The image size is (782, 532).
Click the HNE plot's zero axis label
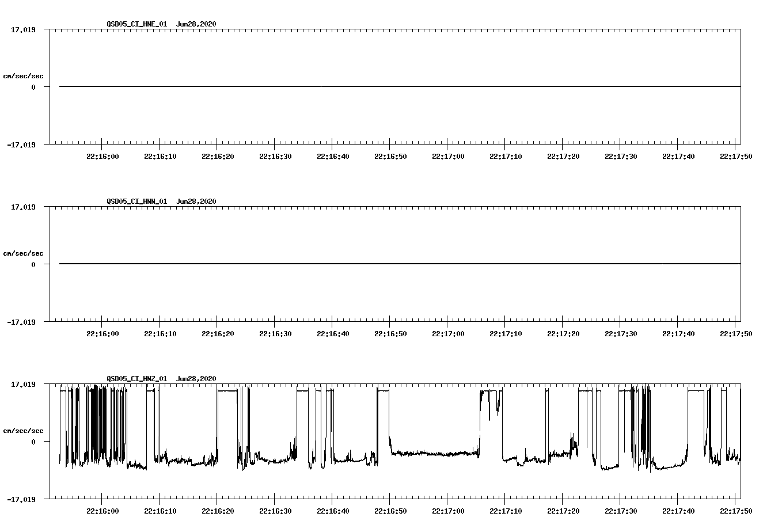[x=33, y=88]
